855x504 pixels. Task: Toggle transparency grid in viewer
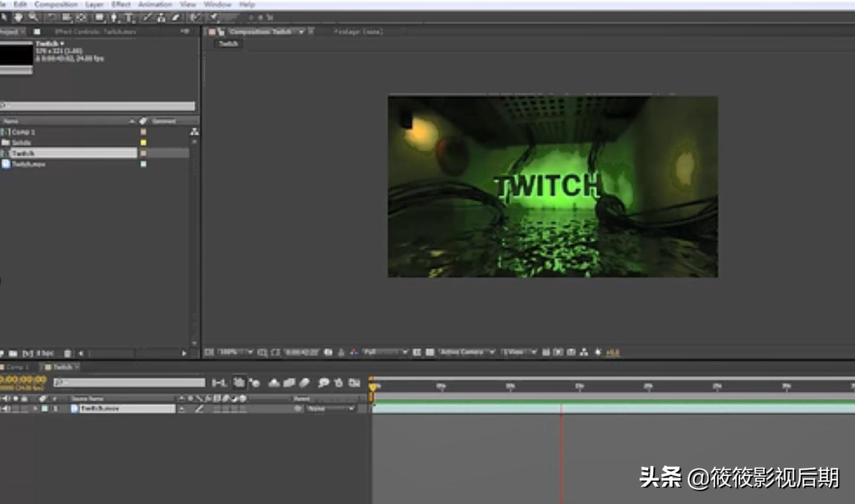(430, 352)
